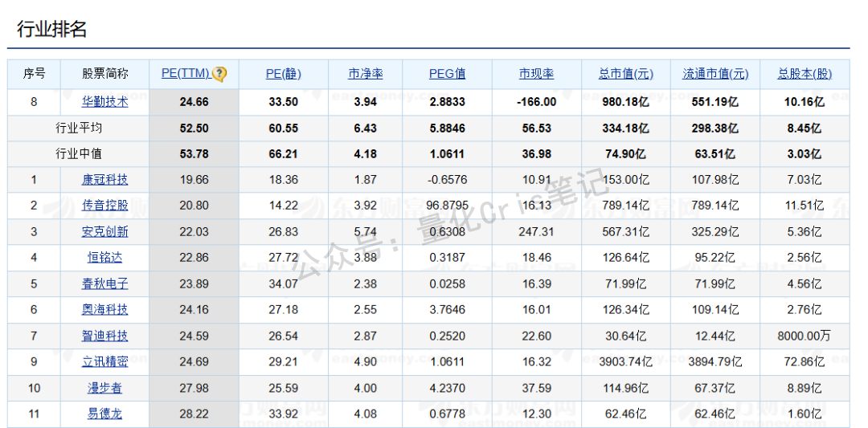Select 春秋电子 PE(静) value 34.07

[284, 283]
